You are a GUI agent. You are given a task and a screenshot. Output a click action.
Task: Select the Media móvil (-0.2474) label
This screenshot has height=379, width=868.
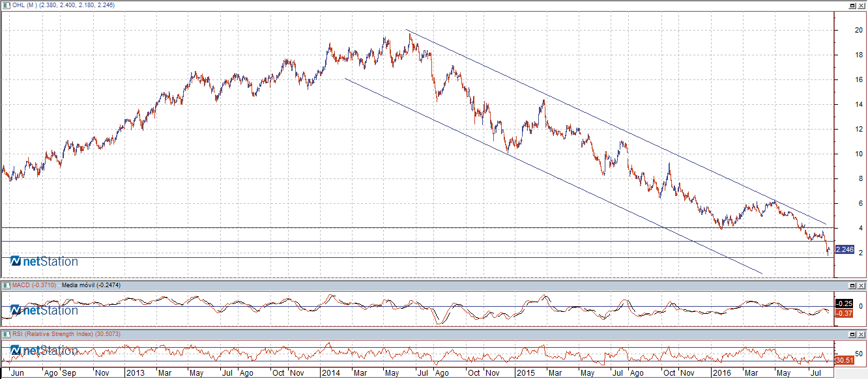(x=92, y=286)
